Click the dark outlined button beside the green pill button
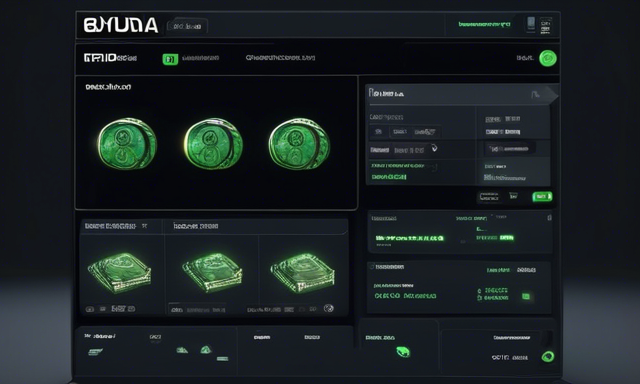Screen dimensions: 640x384 pyautogui.click(x=489, y=197)
